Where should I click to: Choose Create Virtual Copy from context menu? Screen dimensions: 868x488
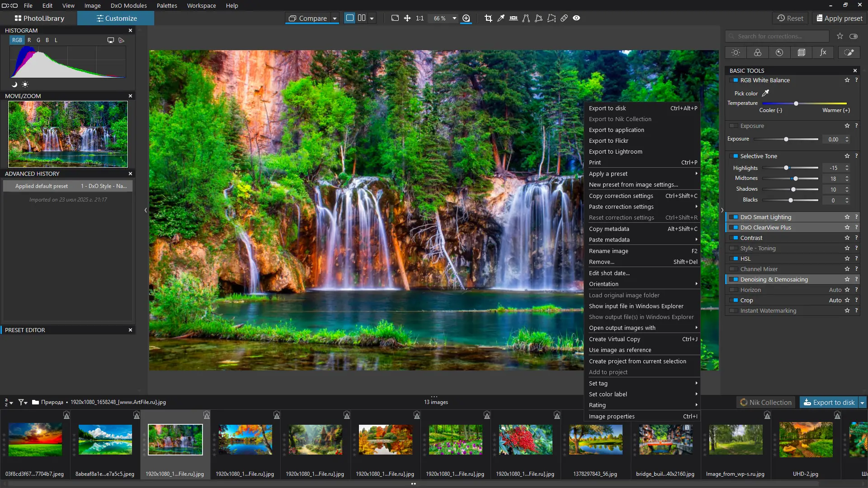(x=614, y=339)
